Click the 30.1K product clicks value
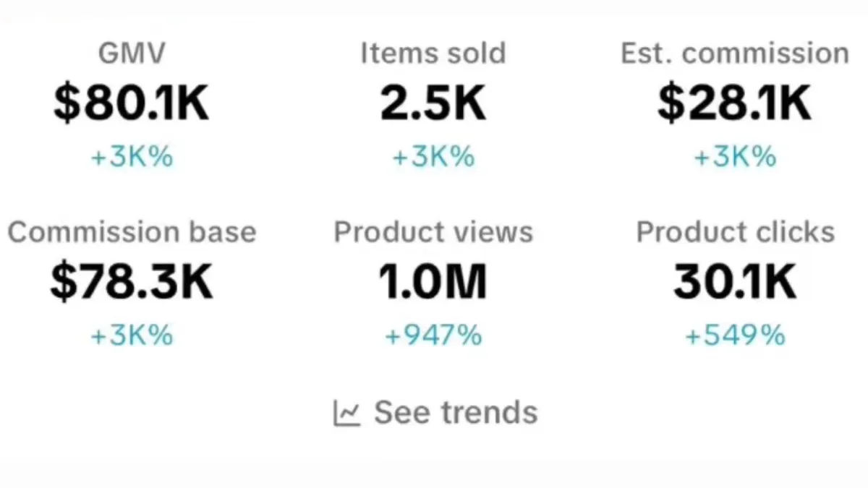868x488 pixels. point(735,282)
